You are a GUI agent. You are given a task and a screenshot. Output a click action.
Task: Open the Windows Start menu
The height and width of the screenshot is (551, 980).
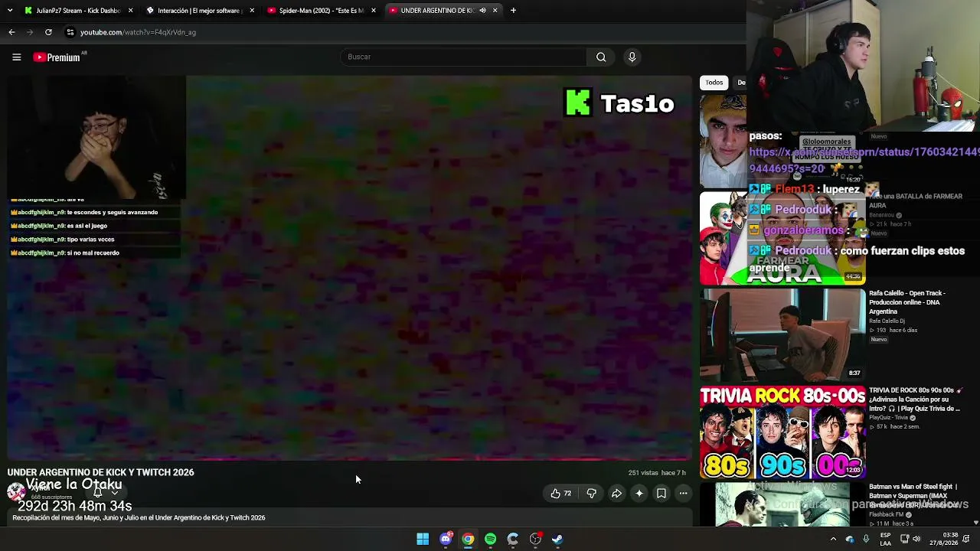click(x=423, y=539)
